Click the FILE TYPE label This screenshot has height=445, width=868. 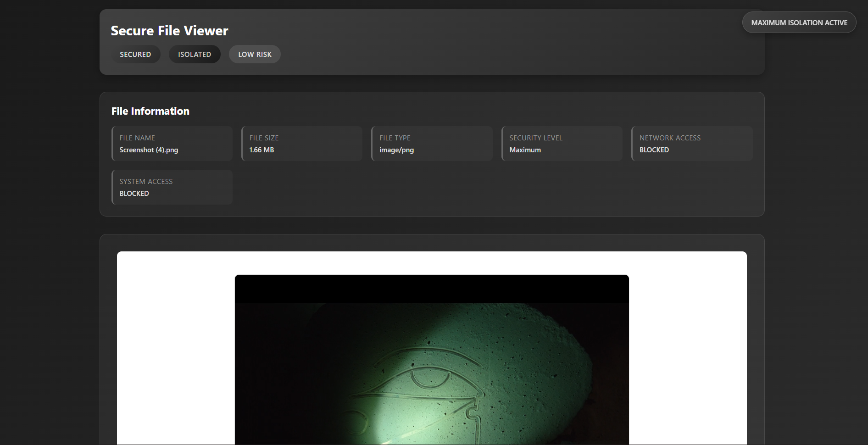point(395,138)
